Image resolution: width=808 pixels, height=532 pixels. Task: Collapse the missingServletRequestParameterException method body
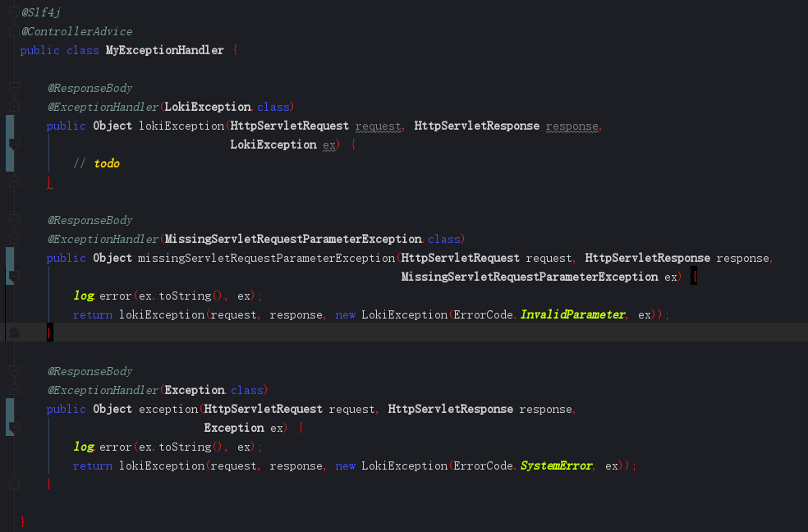click(x=13, y=276)
